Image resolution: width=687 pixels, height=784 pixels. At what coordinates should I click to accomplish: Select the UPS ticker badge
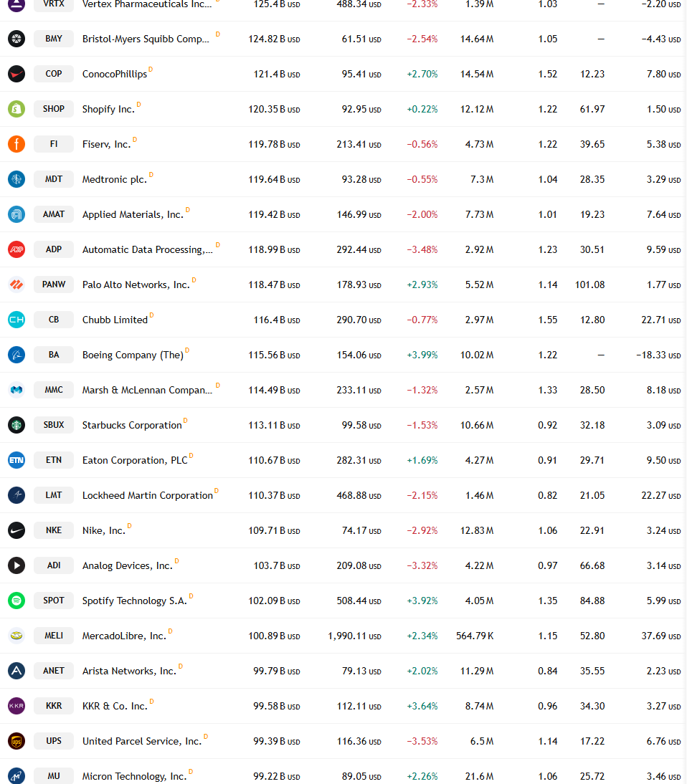tap(54, 741)
